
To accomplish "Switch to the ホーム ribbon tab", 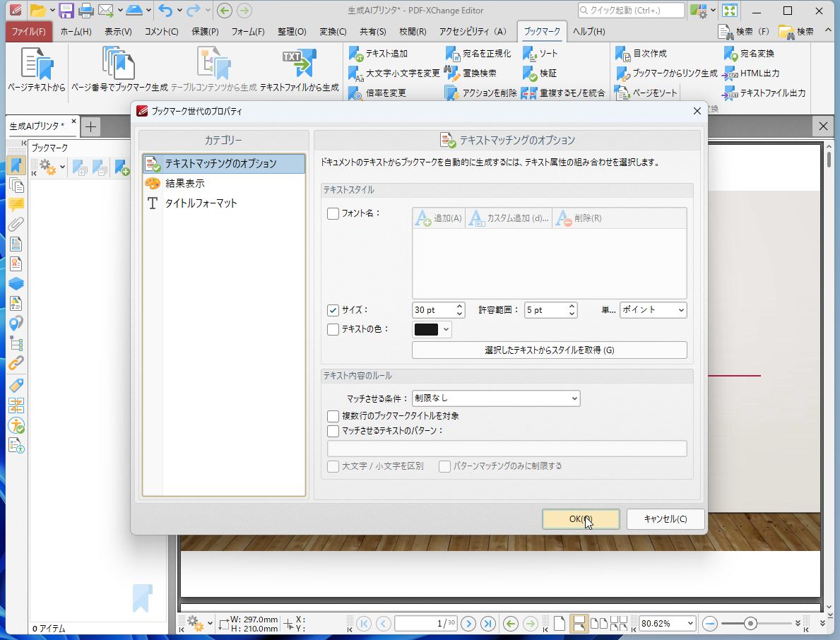I will [76, 32].
